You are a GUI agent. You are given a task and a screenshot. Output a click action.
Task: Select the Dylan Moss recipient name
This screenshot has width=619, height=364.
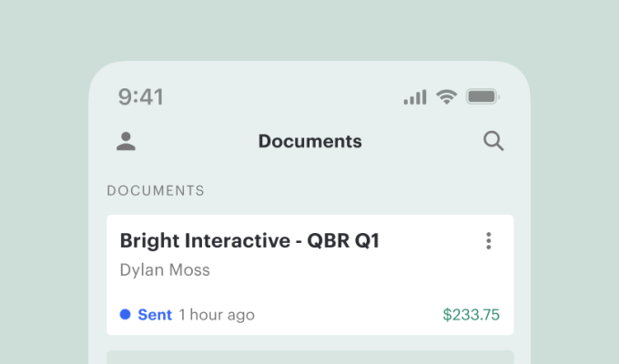click(x=165, y=270)
